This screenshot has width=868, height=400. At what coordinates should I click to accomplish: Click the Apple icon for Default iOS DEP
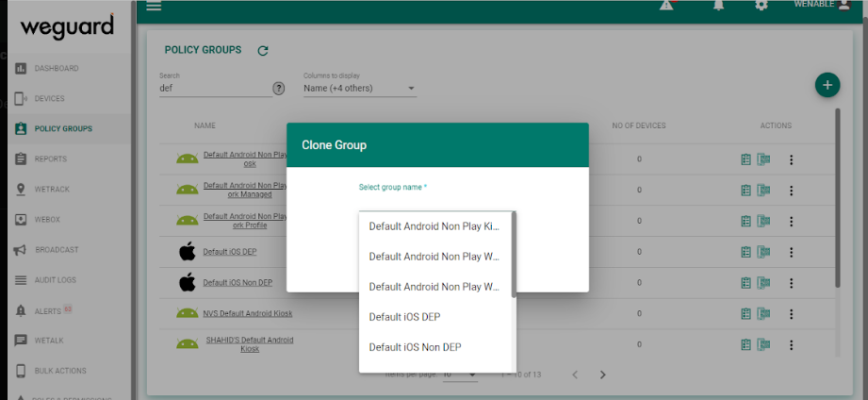click(x=188, y=251)
